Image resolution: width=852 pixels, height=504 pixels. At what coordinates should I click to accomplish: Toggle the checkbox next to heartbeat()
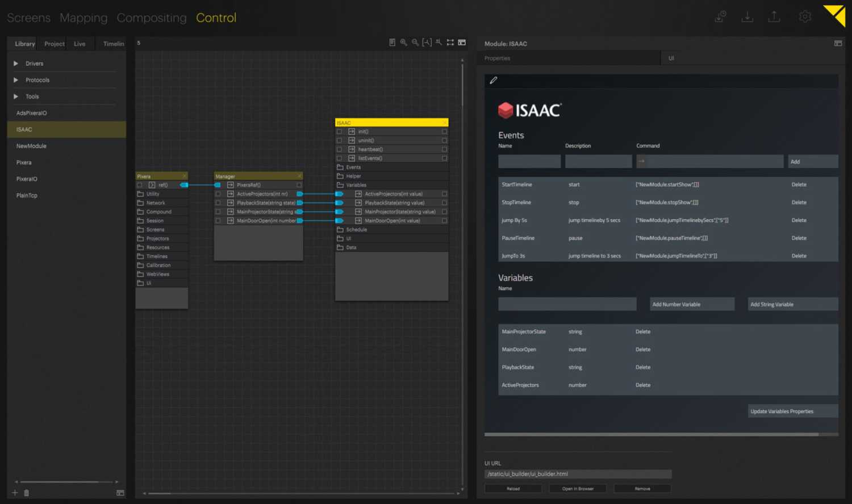point(339,149)
